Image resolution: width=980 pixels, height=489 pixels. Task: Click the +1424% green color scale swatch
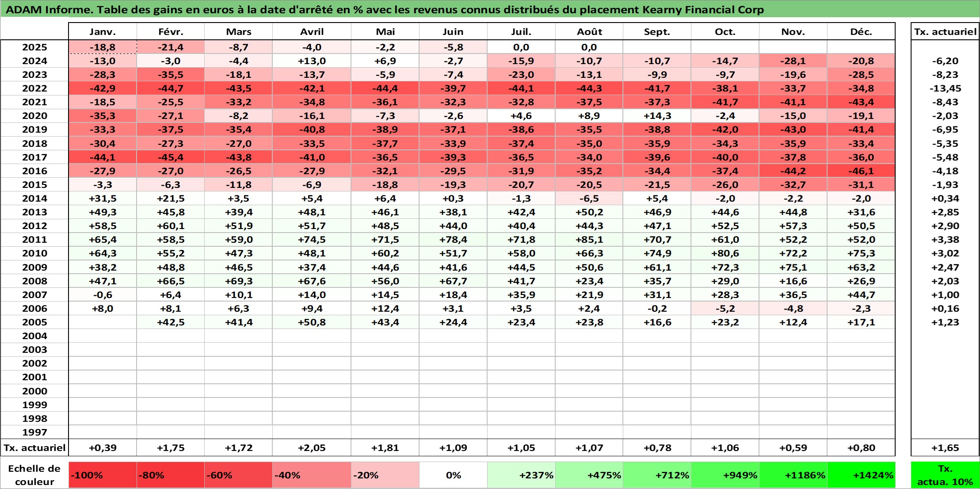[861, 475]
